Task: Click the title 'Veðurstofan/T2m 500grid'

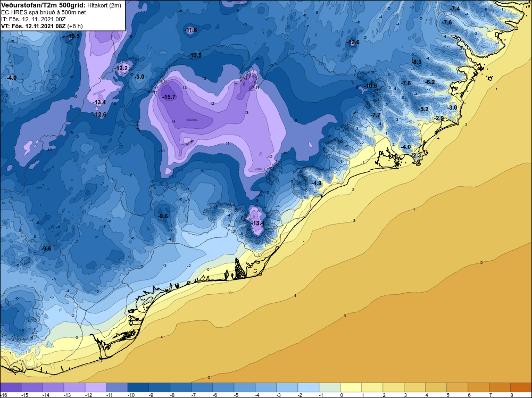Action: pyautogui.click(x=44, y=4)
